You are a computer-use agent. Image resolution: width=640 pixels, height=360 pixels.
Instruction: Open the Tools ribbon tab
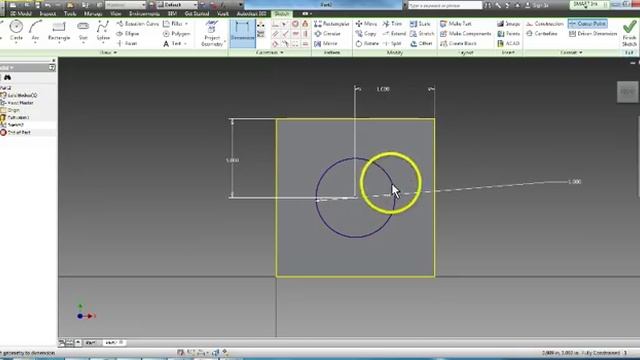tap(70, 13)
